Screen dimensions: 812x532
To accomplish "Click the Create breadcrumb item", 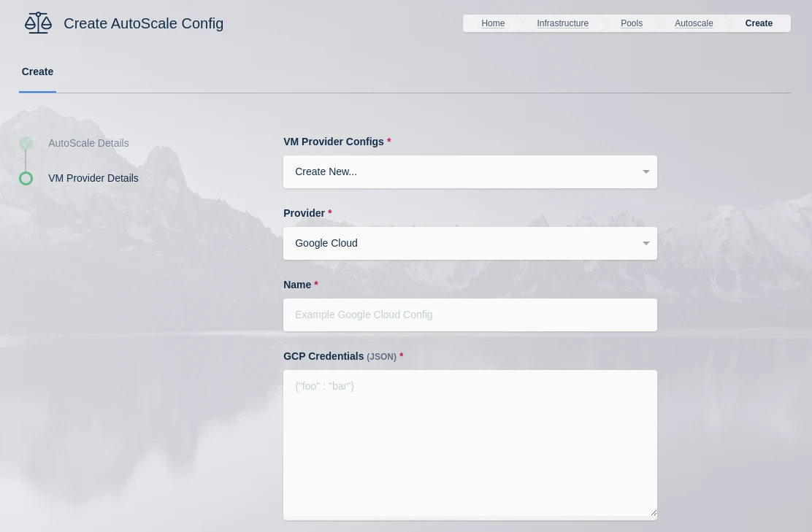I will point(759,23).
